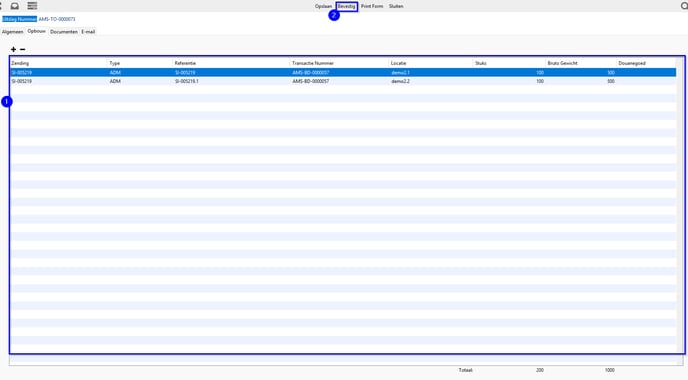This screenshot has height=380, width=688.
Task: Click gross weight 500 in the demo2.1 row
Action: point(610,72)
